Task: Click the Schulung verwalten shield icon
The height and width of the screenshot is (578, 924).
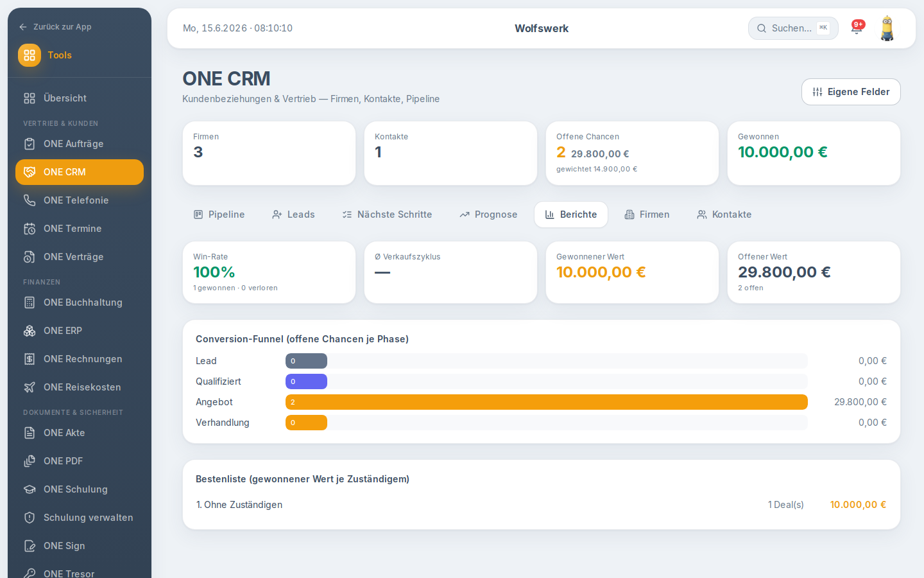Action: (x=30, y=518)
